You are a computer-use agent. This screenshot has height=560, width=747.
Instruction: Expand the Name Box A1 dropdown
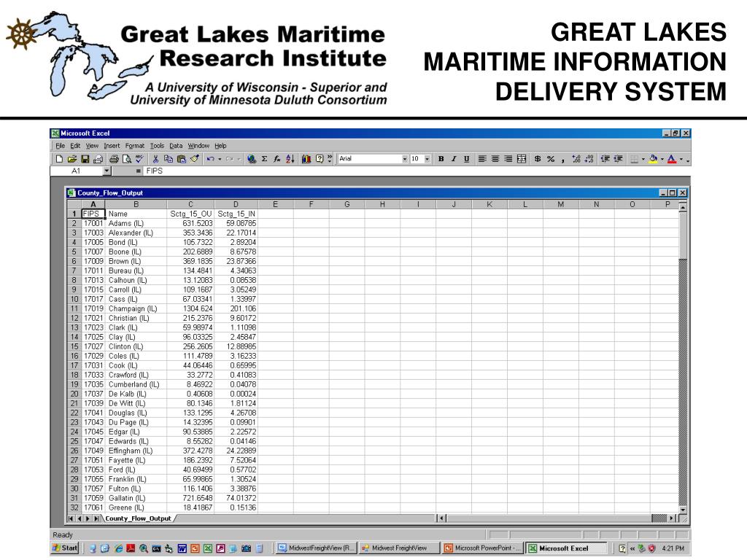pyautogui.click(x=107, y=171)
